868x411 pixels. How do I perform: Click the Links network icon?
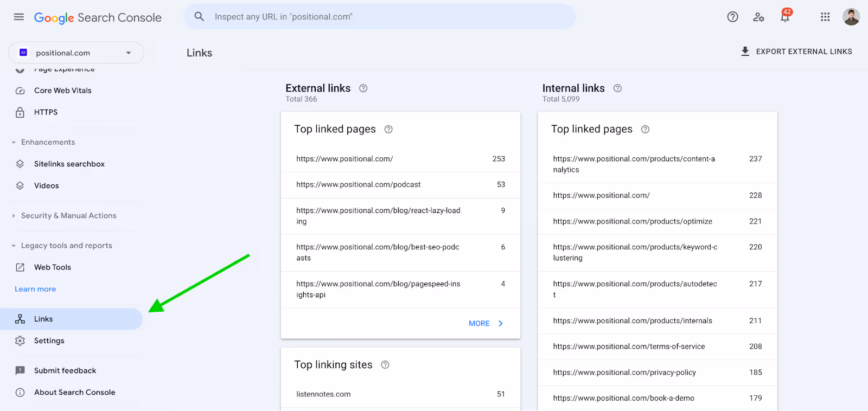pyautogui.click(x=20, y=319)
